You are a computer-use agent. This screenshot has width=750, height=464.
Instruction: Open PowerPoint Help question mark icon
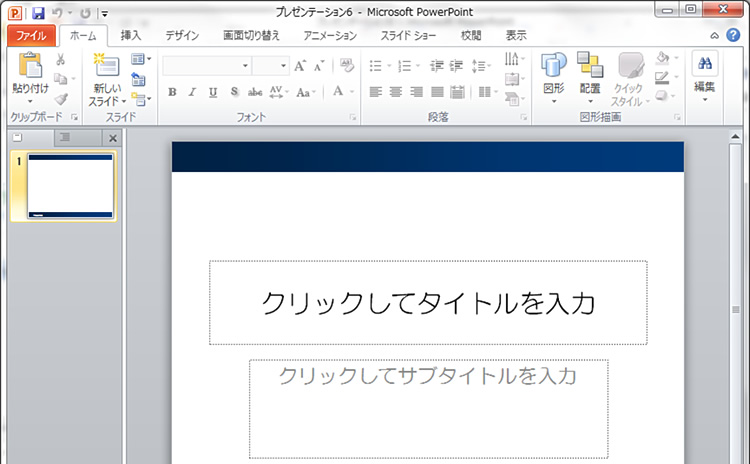click(733, 35)
